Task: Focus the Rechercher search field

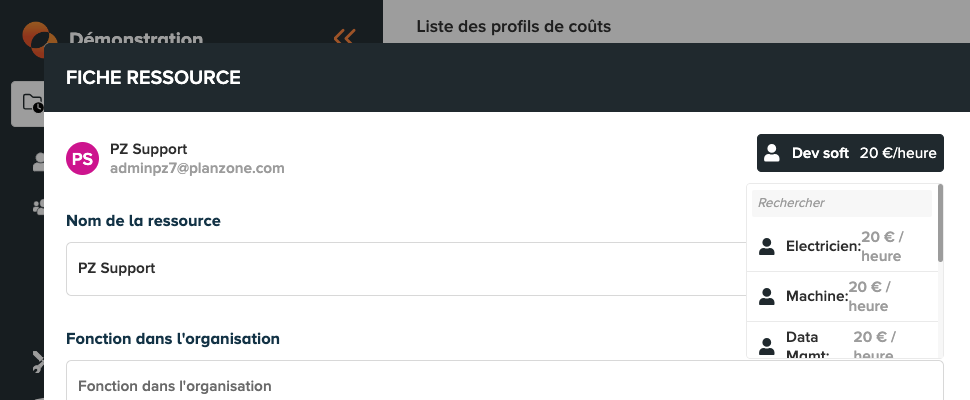Action: (x=842, y=203)
